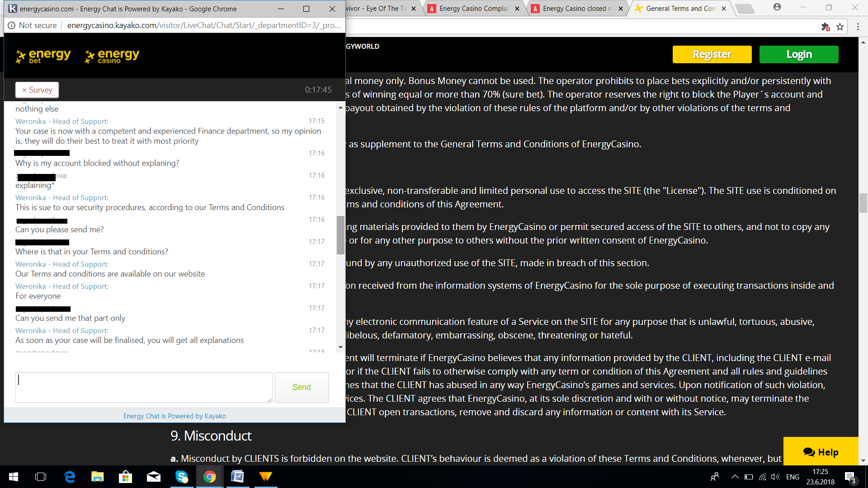
Task: Click 'Our Terms and conditions are available on our website'
Action: tap(110, 274)
